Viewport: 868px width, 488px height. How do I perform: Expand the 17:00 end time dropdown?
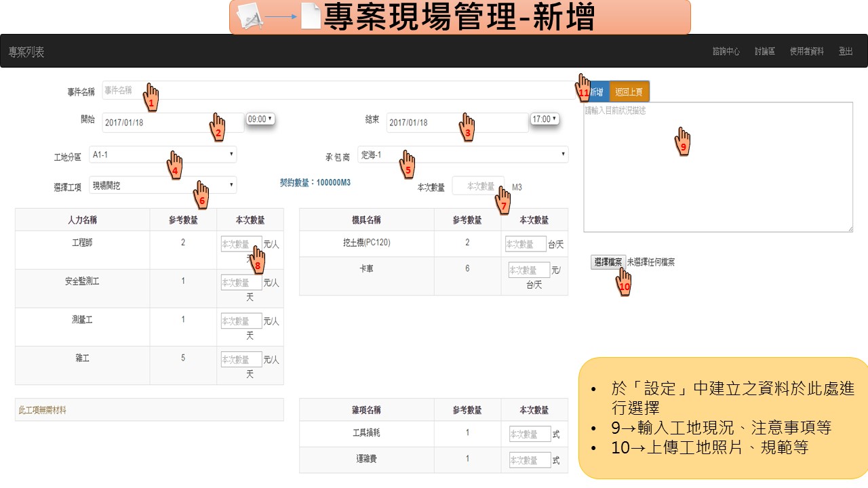click(545, 119)
